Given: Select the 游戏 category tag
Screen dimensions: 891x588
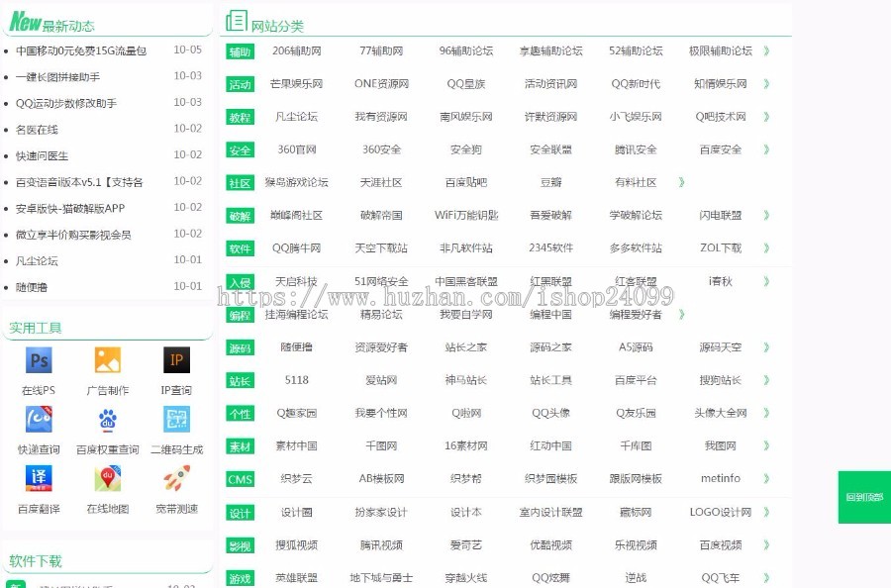Looking at the screenshot, I should (240, 579).
